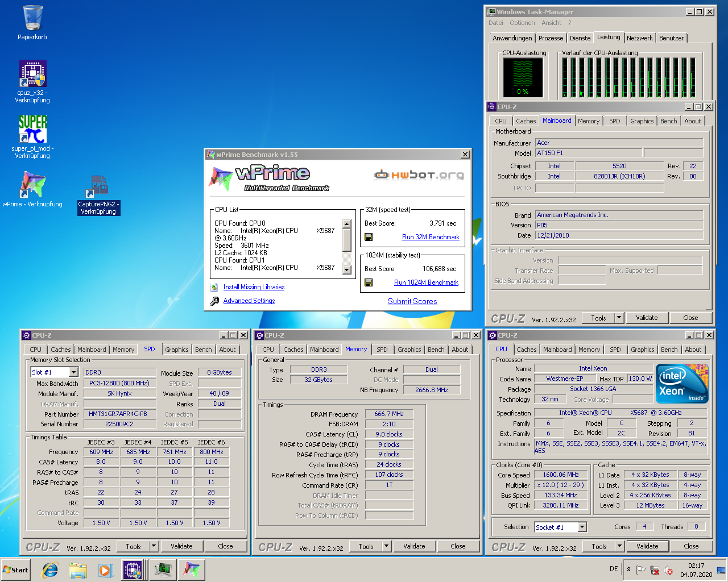Image resolution: width=728 pixels, height=582 pixels.
Task: Select the CapturePNG2 Verknüpfung desktop icon
Action: pyautogui.click(x=98, y=195)
